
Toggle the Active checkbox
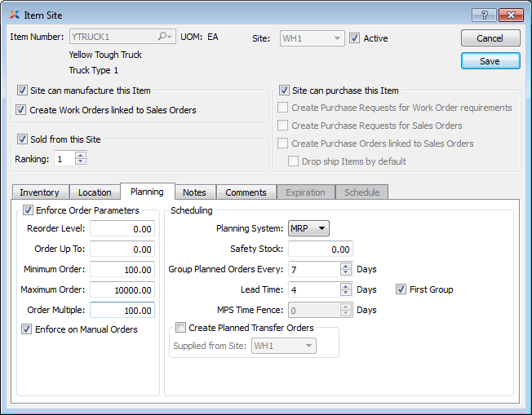pyautogui.click(x=355, y=38)
